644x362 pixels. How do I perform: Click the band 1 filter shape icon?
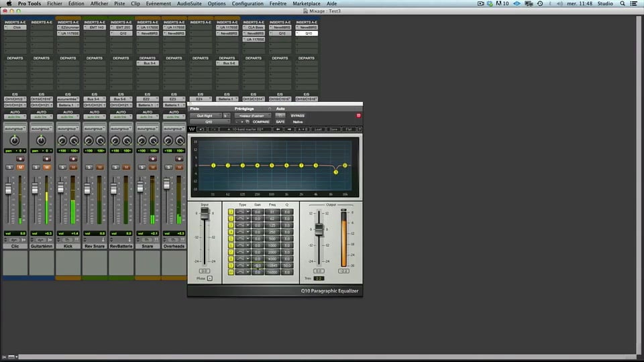[240, 212]
